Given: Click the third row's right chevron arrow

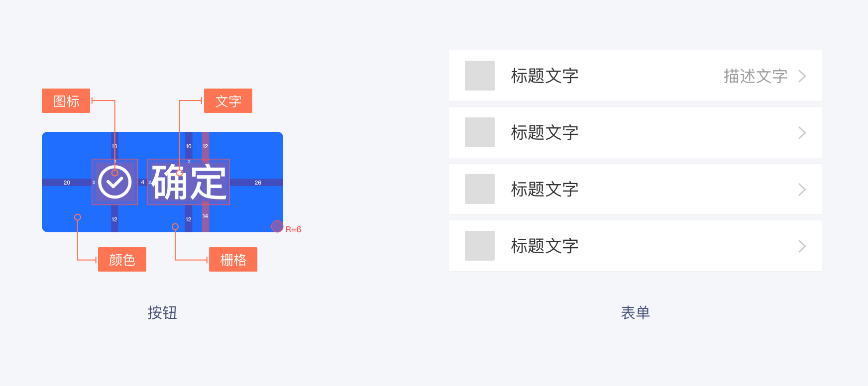Looking at the screenshot, I should pos(802,190).
